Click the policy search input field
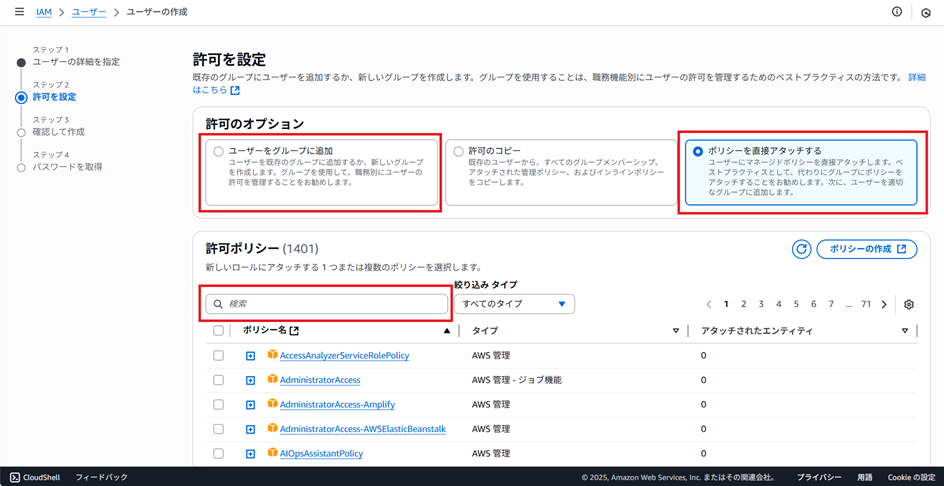The image size is (944, 486). [327, 303]
